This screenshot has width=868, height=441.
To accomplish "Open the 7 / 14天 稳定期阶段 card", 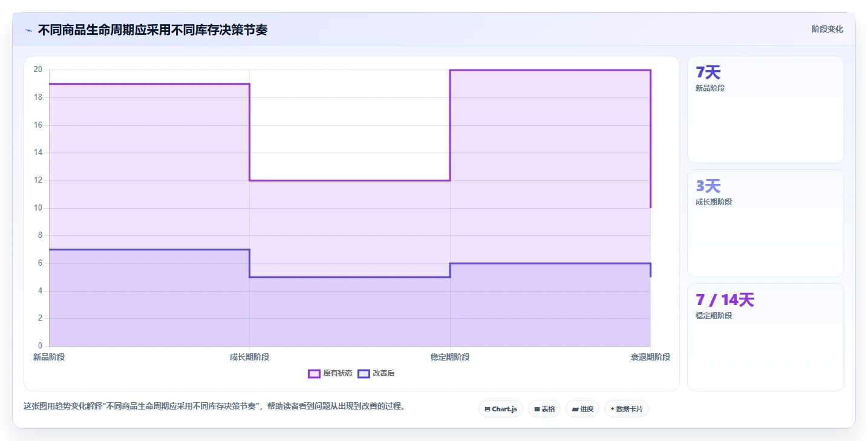I will coord(765,337).
